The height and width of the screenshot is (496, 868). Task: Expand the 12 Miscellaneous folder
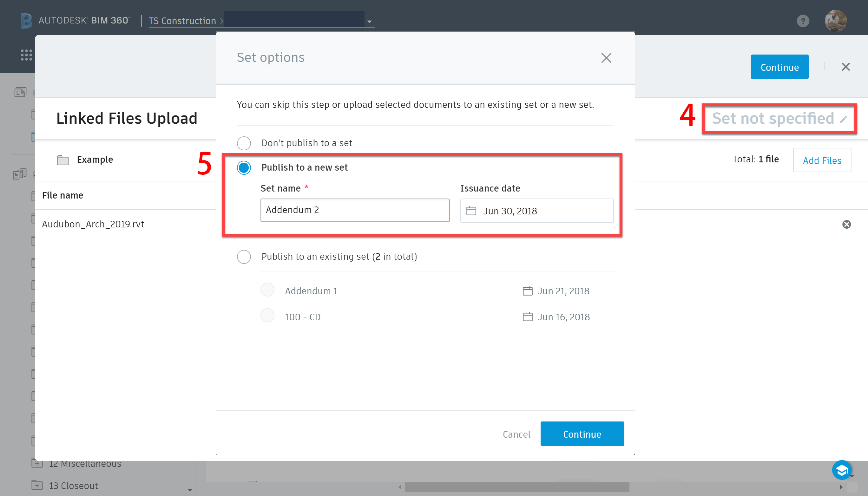37,463
